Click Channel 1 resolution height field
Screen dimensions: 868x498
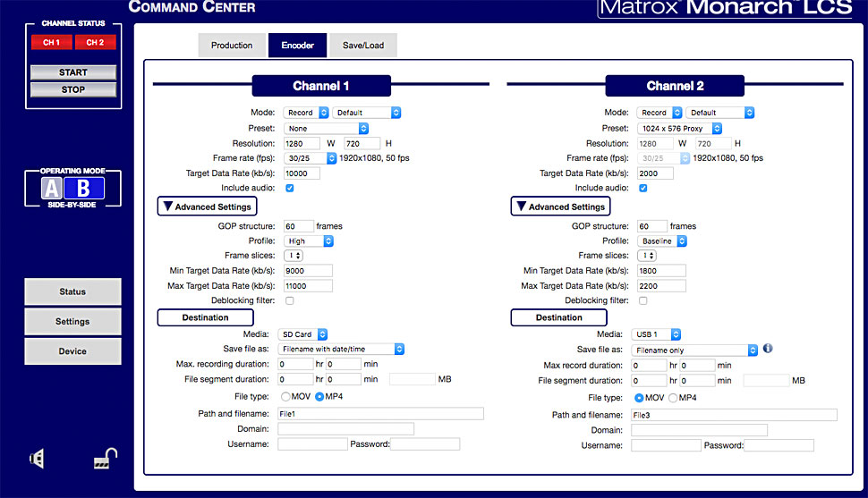coord(362,143)
